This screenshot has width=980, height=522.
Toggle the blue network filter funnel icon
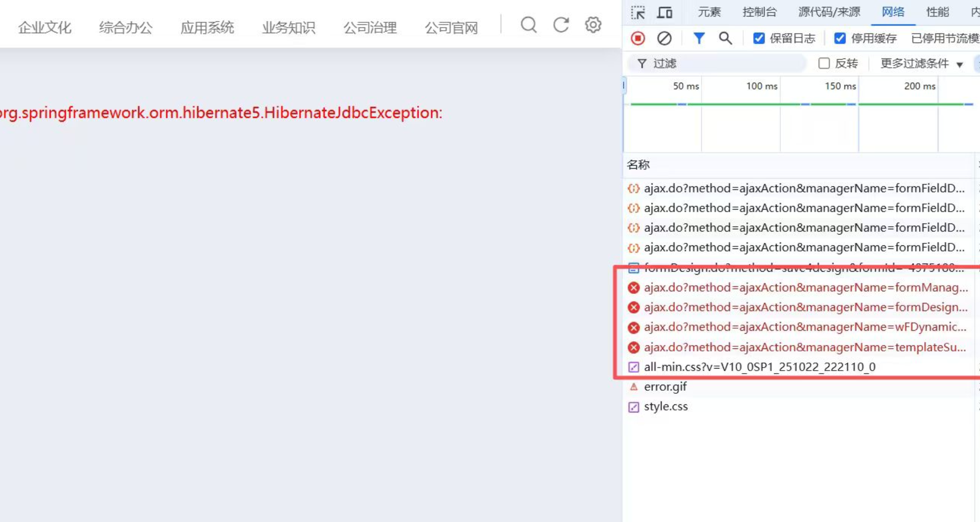click(699, 38)
